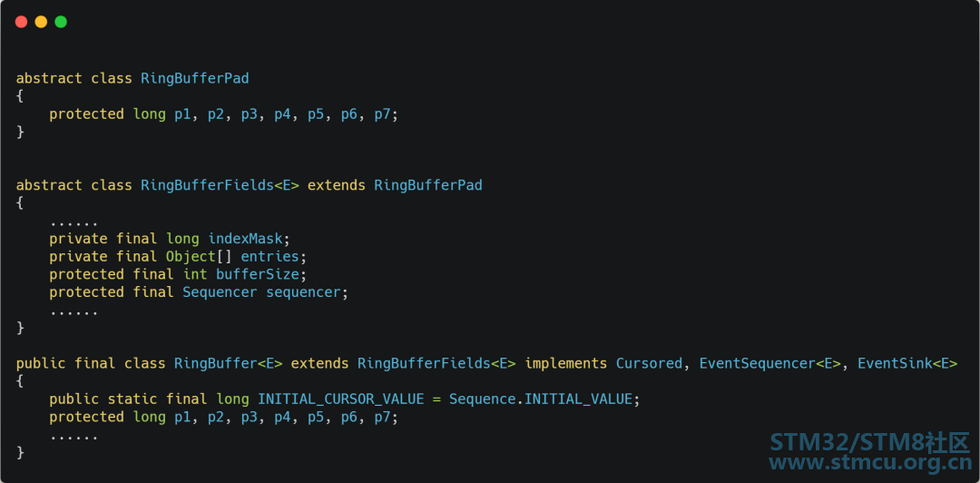Click the indexMask field name
Viewport: 980px width, 483px height.
point(245,239)
